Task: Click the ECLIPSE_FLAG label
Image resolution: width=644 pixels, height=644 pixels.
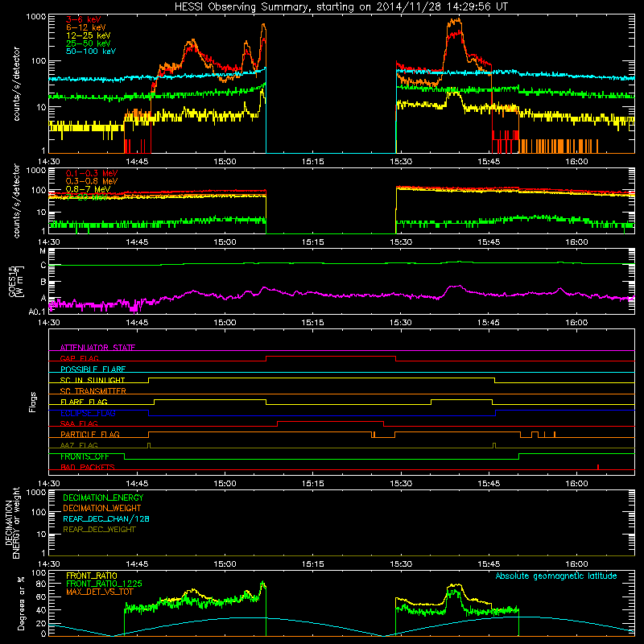Action: click(x=88, y=413)
